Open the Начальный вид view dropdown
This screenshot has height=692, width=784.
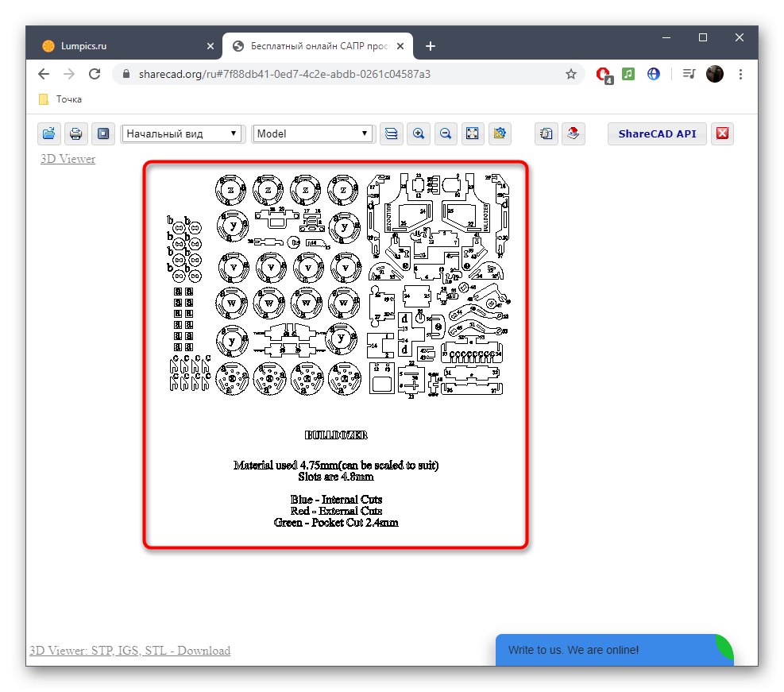click(182, 133)
